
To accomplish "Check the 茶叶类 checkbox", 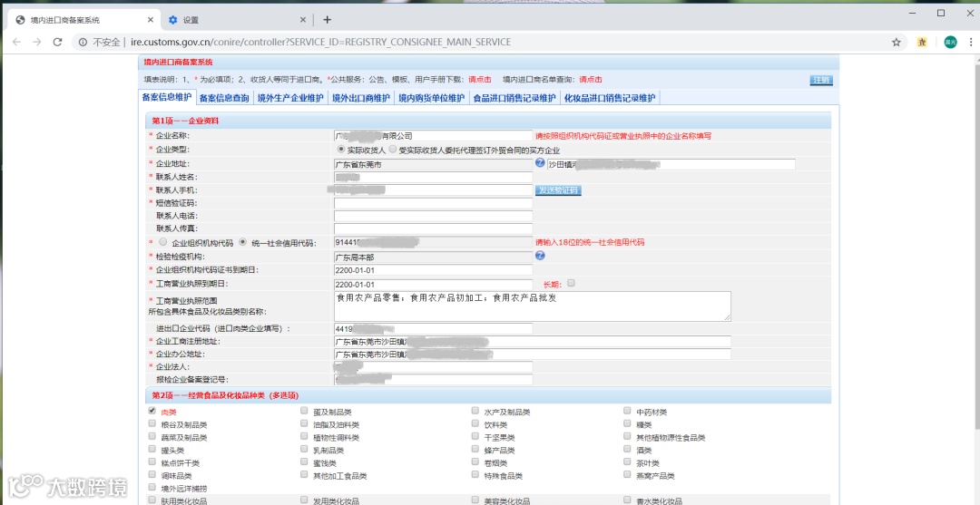I will coord(627,461).
